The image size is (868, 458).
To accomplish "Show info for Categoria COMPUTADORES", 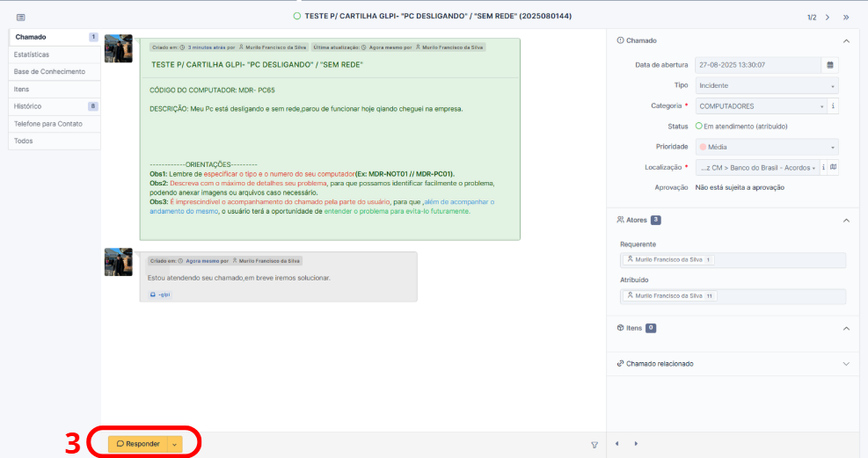I will (833, 105).
